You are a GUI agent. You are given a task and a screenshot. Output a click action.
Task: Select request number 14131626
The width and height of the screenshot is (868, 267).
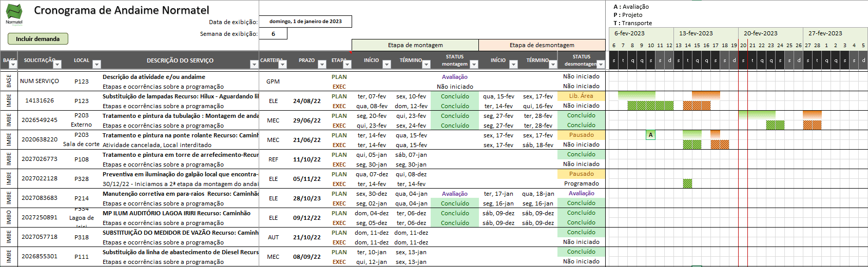[x=40, y=100]
